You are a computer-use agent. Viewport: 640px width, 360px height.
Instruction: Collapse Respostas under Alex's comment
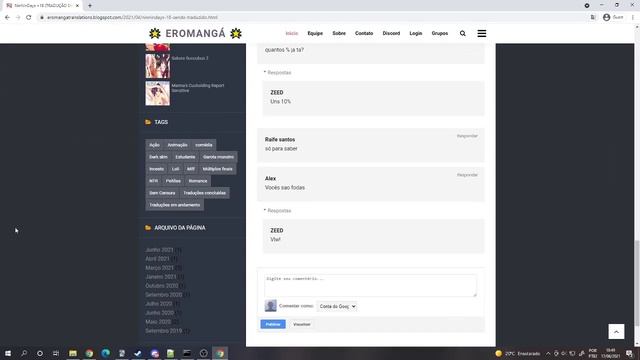(x=278, y=211)
